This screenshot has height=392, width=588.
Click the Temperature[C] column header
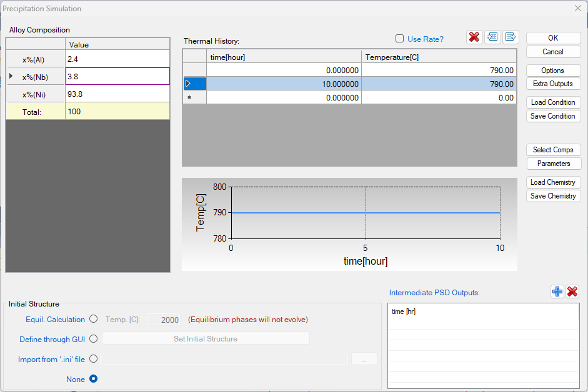pyautogui.click(x=439, y=57)
